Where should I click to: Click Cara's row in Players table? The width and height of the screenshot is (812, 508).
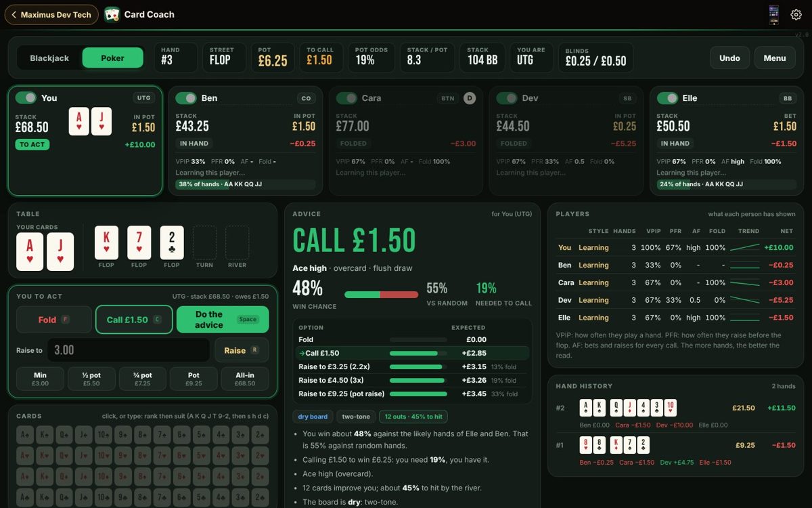coord(675,282)
